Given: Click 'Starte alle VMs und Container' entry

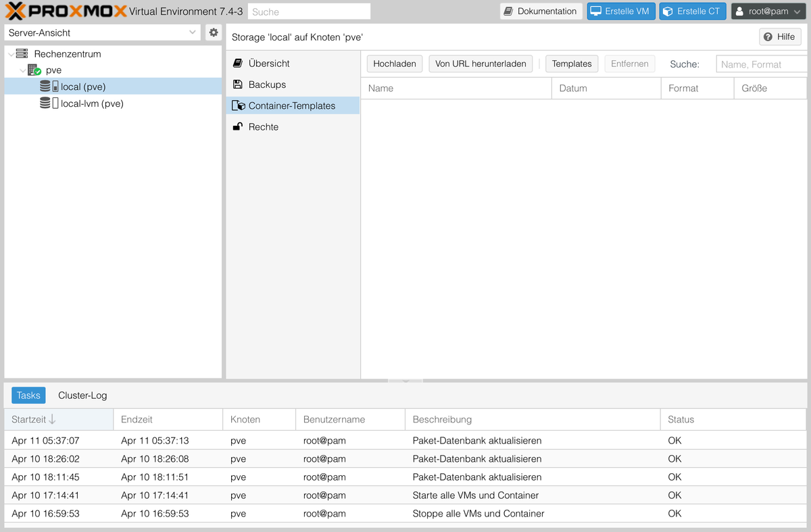Looking at the screenshot, I should click(x=476, y=495).
